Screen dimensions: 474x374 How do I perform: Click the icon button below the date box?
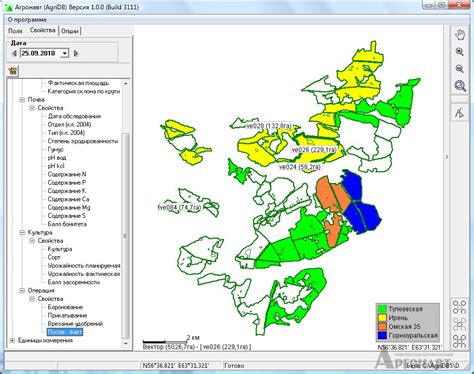pos(13,71)
